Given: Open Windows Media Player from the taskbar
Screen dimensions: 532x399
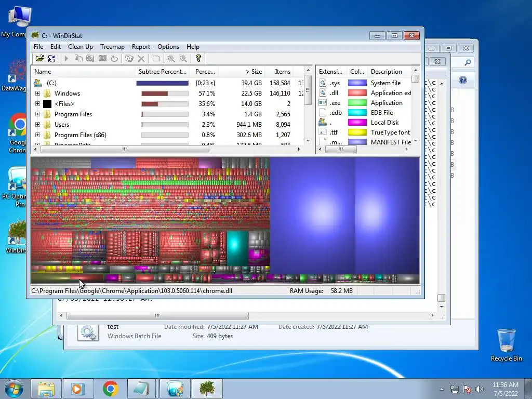Looking at the screenshot, I should click(78, 389).
